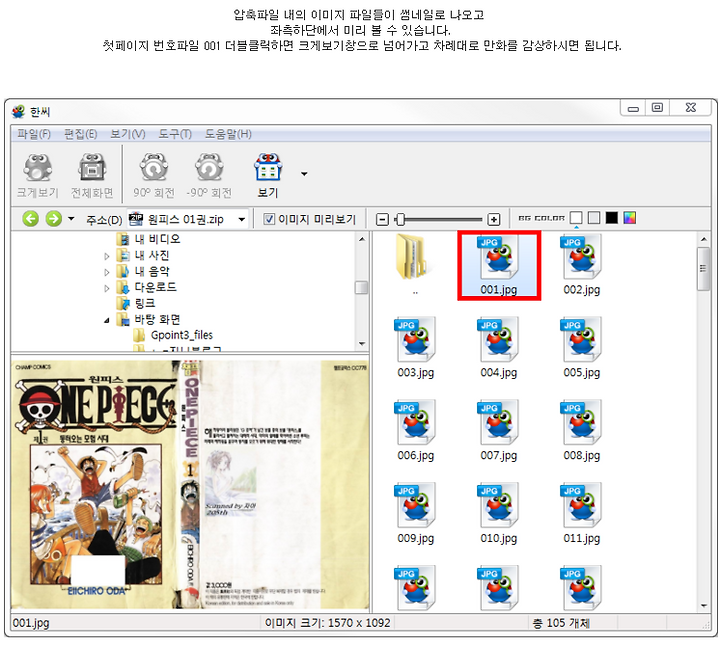
Task: Rotate image with 90° 회전 icon
Action: [x=153, y=168]
